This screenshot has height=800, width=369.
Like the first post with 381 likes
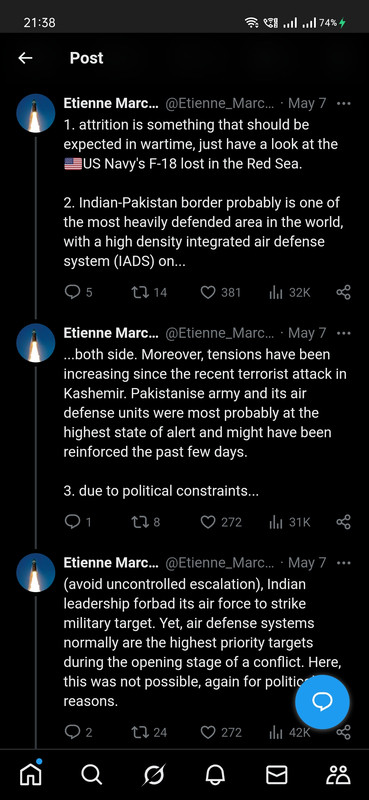click(220, 292)
